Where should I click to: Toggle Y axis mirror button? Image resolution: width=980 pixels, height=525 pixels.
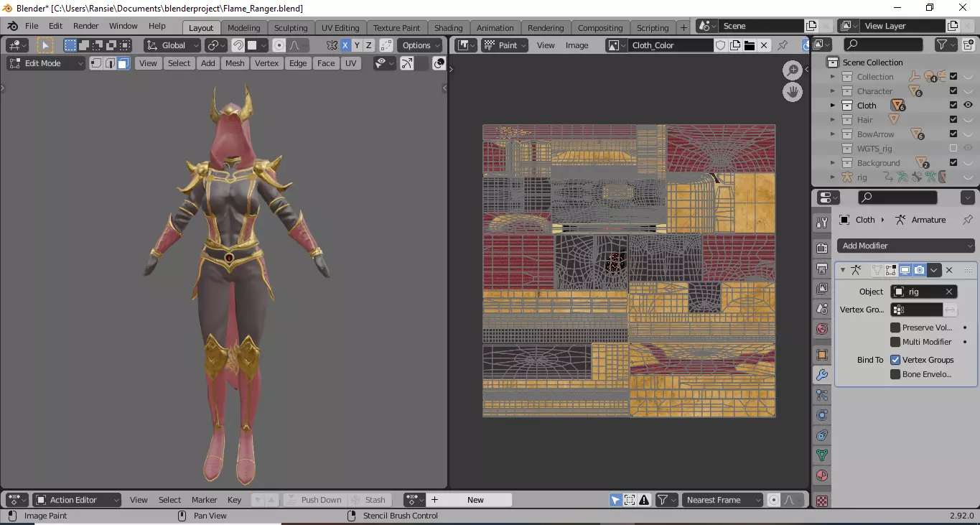pyautogui.click(x=357, y=45)
